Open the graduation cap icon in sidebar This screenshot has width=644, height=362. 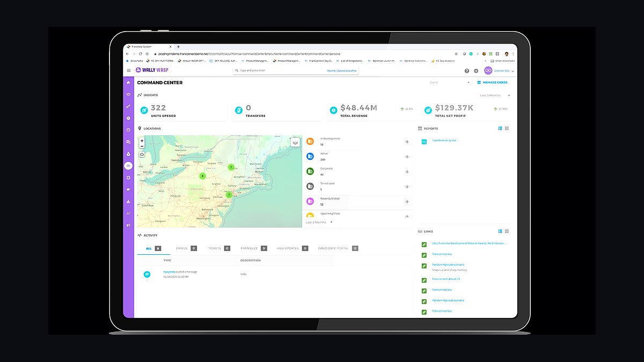pos(128,189)
